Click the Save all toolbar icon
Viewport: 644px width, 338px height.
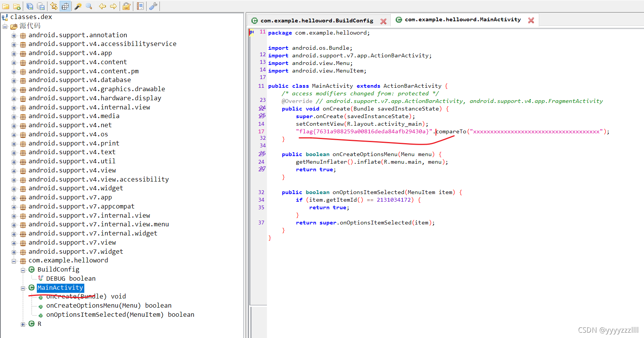coord(30,6)
